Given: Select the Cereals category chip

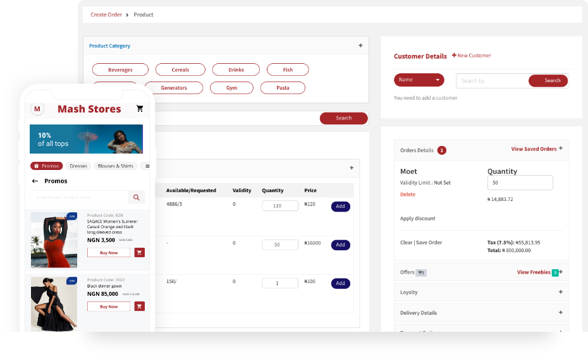Looking at the screenshot, I should (x=180, y=70).
